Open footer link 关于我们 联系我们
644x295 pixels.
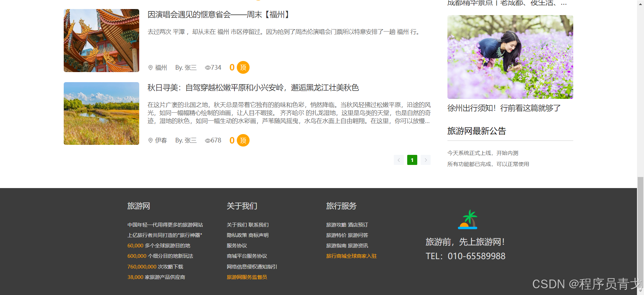coord(248,225)
